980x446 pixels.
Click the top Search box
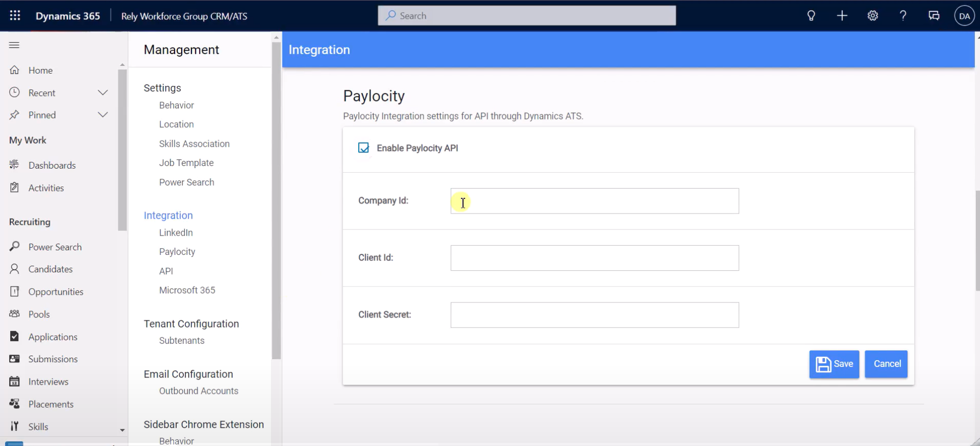pyautogui.click(x=527, y=16)
